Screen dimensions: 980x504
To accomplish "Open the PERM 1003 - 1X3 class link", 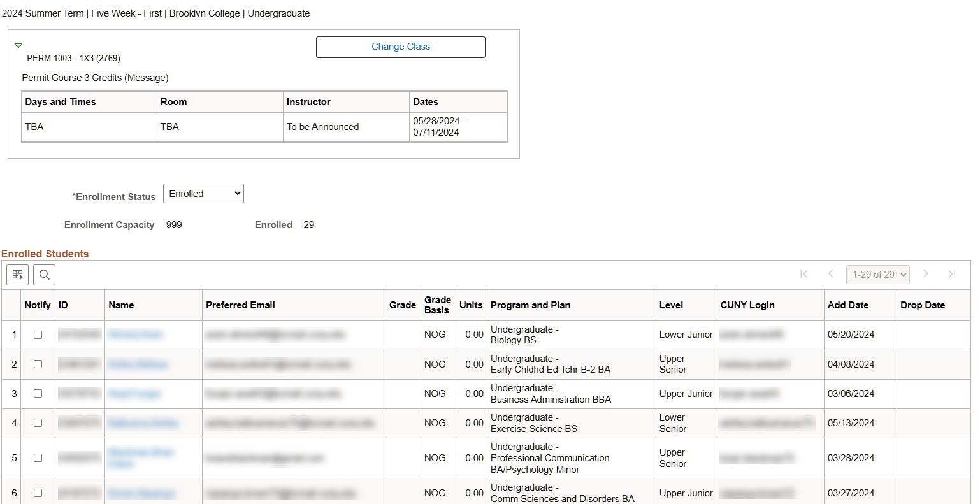I will (x=73, y=58).
